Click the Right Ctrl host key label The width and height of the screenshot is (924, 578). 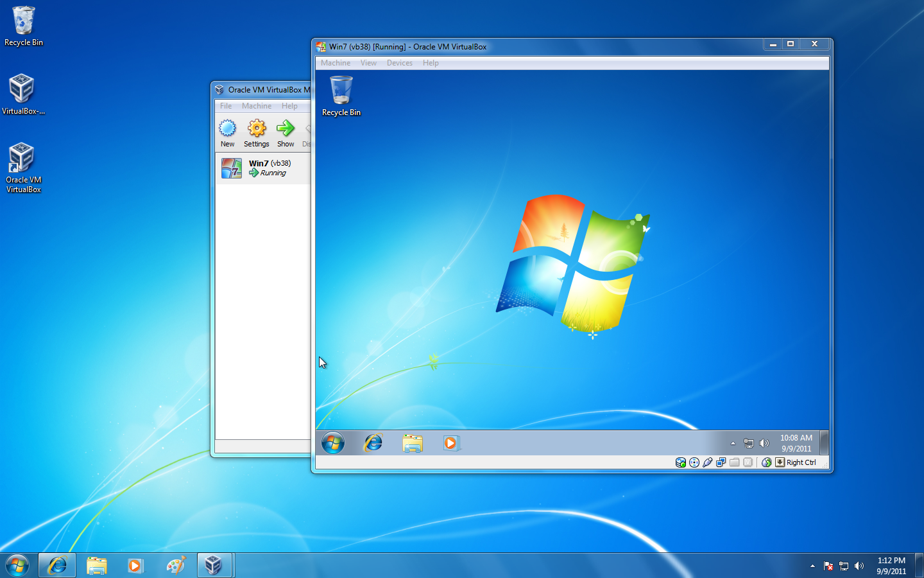pos(801,462)
